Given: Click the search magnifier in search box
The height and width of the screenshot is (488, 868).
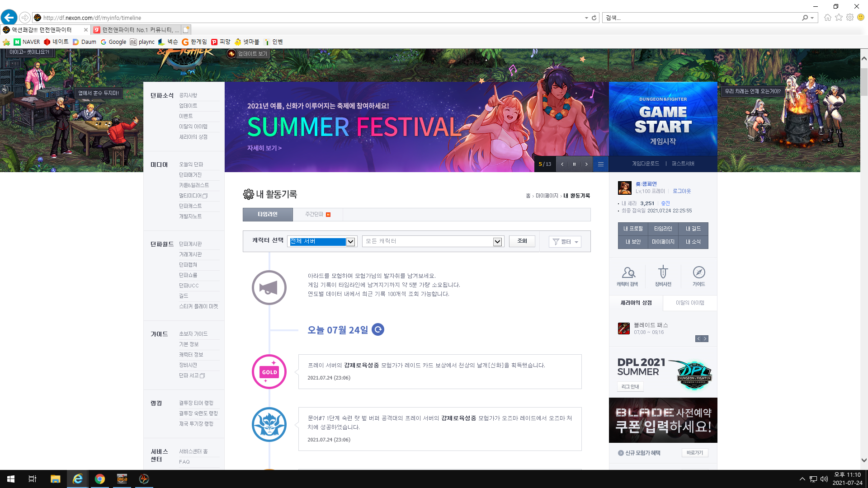Looking at the screenshot, I should (805, 18).
